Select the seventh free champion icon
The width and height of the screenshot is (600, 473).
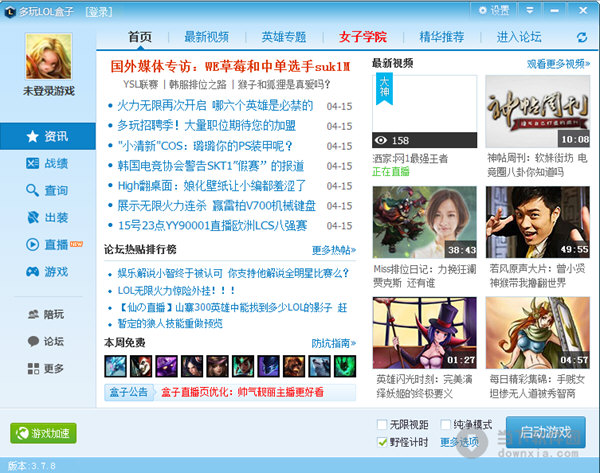tap(269, 366)
